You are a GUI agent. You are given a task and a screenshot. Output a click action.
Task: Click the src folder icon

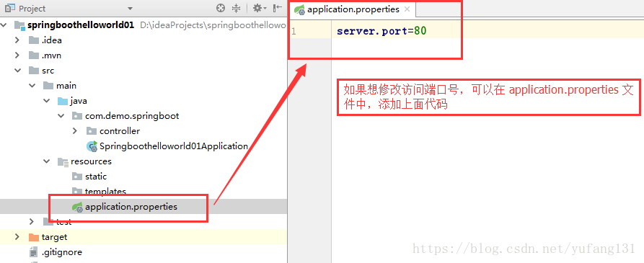34,71
